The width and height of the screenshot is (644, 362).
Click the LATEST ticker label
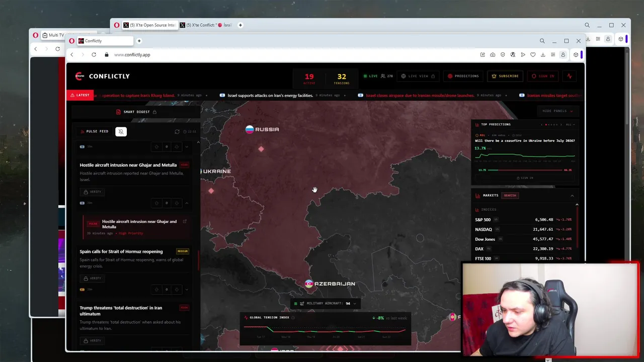point(80,95)
